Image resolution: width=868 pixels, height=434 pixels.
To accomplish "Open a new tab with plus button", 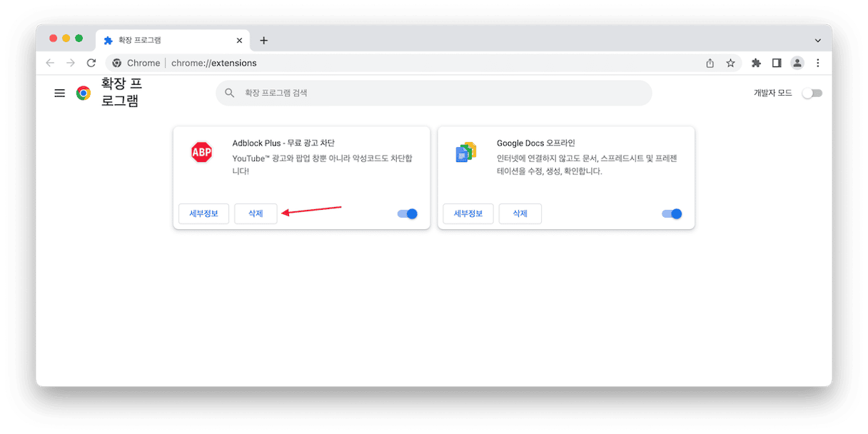I will (263, 40).
